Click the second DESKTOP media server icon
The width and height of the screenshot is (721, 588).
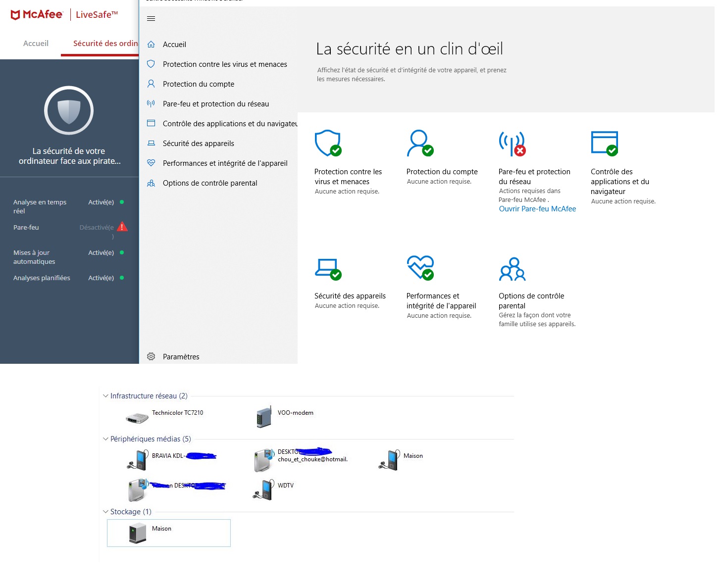(138, 490)
